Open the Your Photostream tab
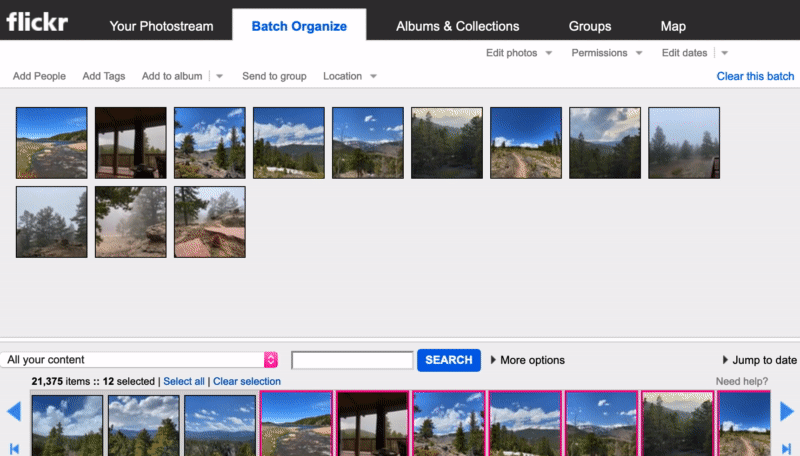The image size is (800, 456). point(161,26)
